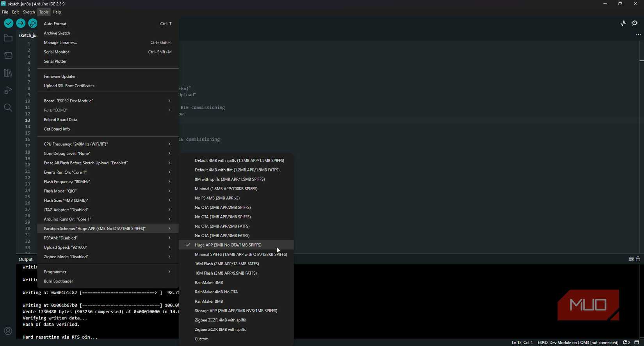
Task: Expand PSRAM "Disabled" submenu
Action: coord(108,238)
